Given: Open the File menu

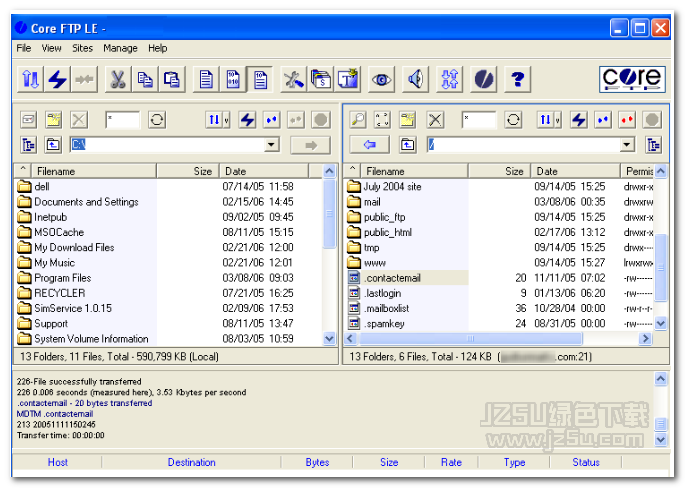Looking at the screenshot, I should pyautogui.click(x=24, y=48).
